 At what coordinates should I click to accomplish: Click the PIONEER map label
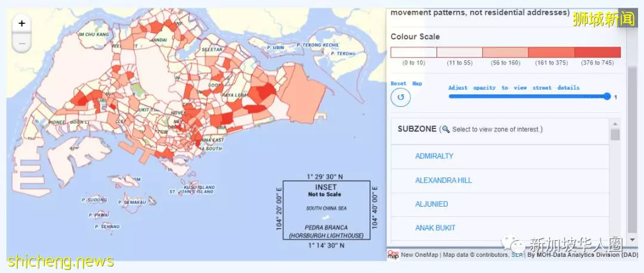(57, 122)
